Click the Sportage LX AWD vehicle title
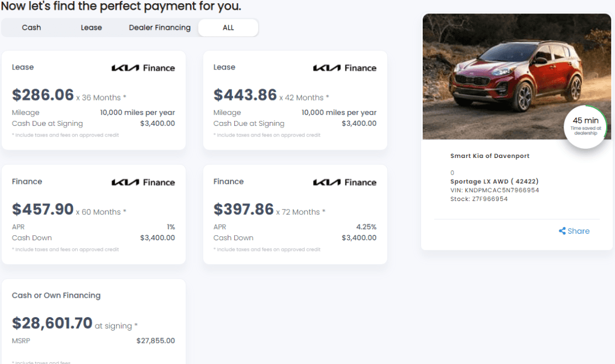This screenshot has height=364, width=615. click(494, 181)
